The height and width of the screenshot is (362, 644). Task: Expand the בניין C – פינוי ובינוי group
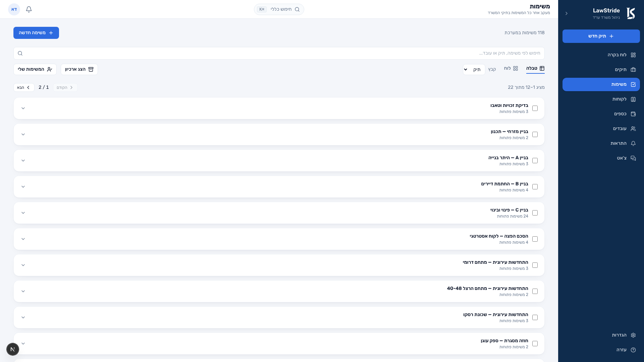tap(23, 213)
